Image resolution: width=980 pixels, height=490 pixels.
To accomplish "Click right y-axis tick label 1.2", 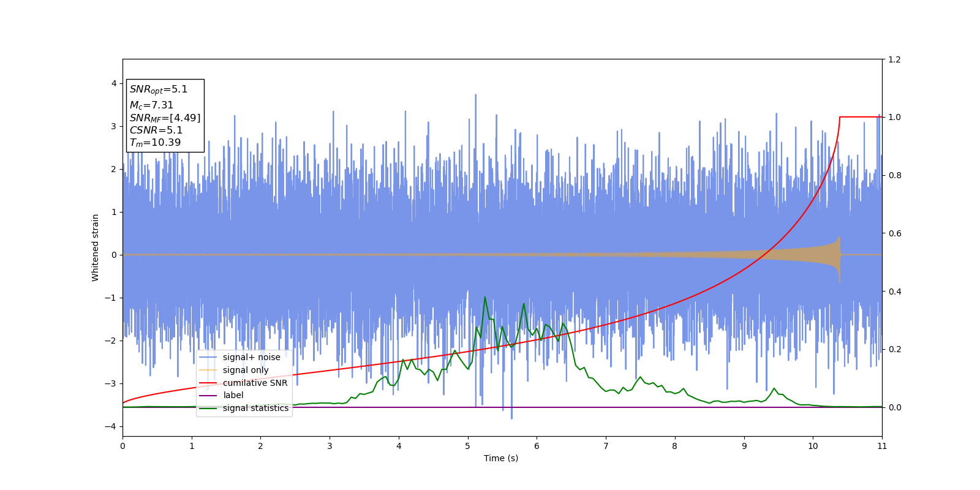I will coord(894,59).
